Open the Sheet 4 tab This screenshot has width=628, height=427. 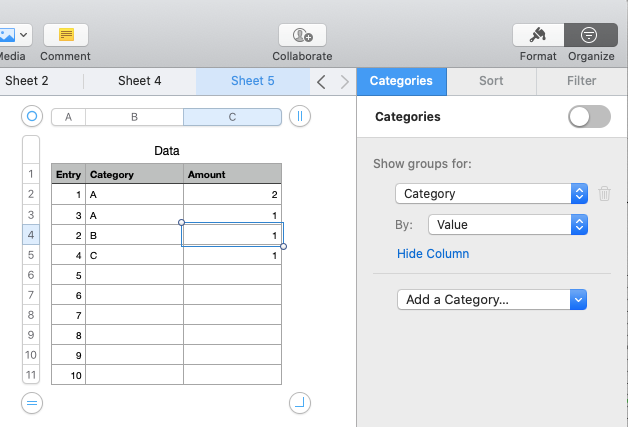pos(139,81)
